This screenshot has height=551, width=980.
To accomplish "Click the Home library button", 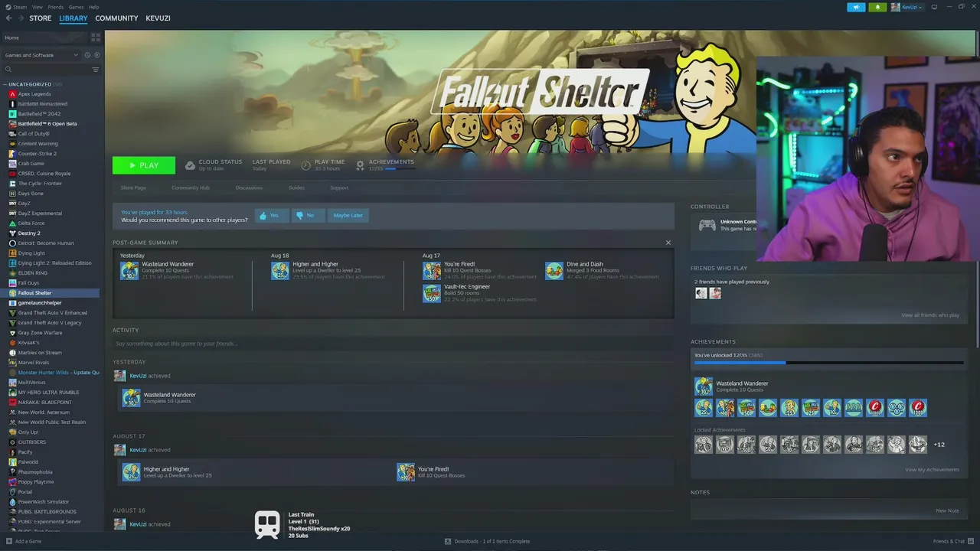I will click(x=44, y=37).
